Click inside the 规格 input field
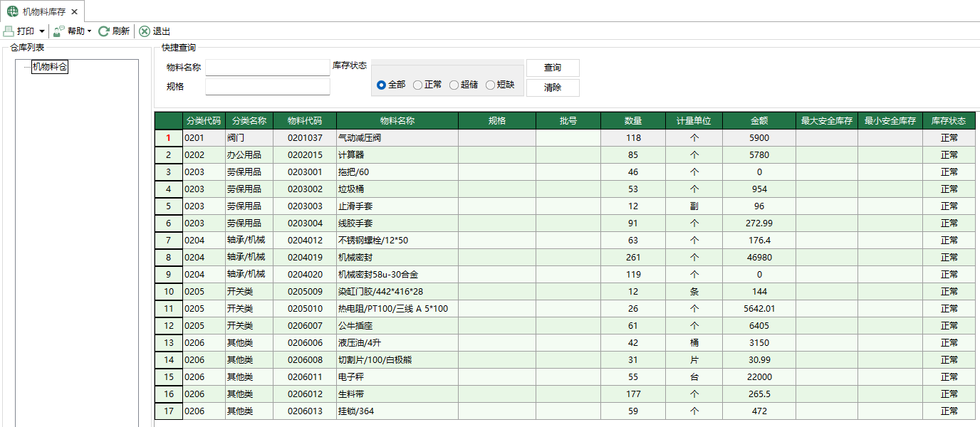 pyautogui.click(x=267, y=86)
